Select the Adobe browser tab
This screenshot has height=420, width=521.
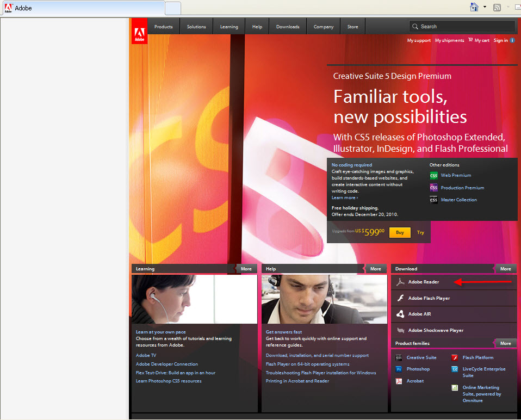[x=84, y=8]
